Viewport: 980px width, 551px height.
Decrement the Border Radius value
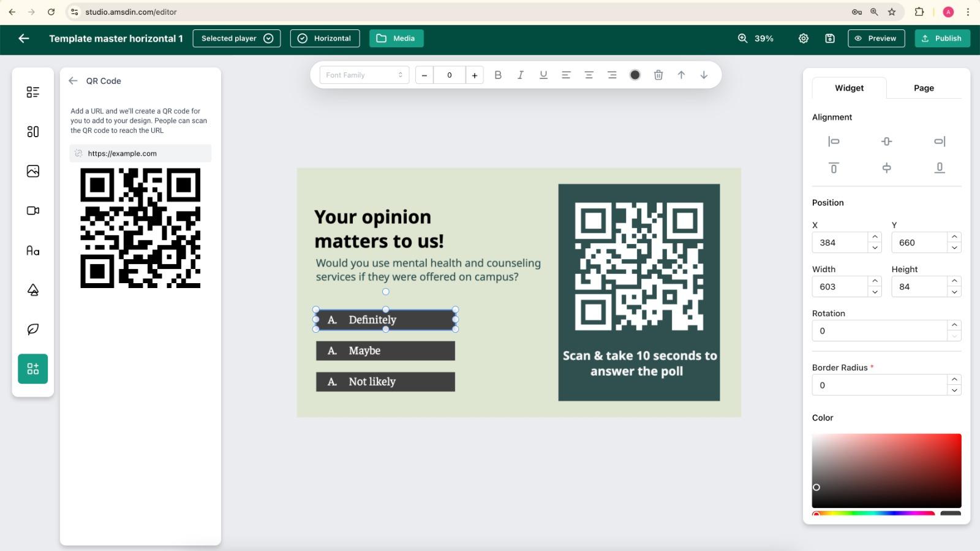point(954,390)
